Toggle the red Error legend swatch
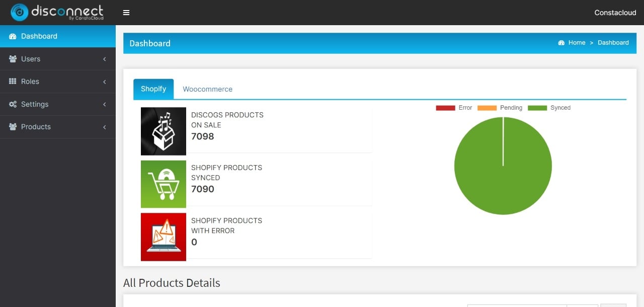The image size is (644, 307). (445, 108)
